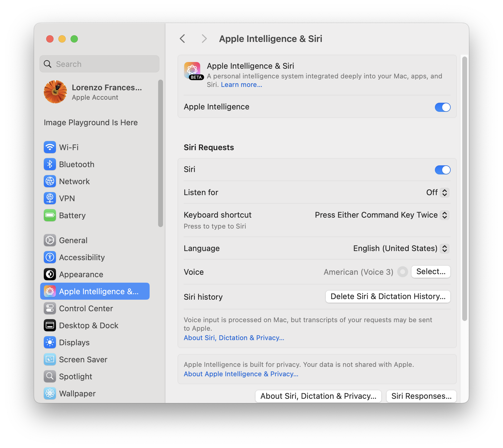This screenshot has width=503, height=448.
Task: Open the Listen for dropdown
Action: coord(444,192)
